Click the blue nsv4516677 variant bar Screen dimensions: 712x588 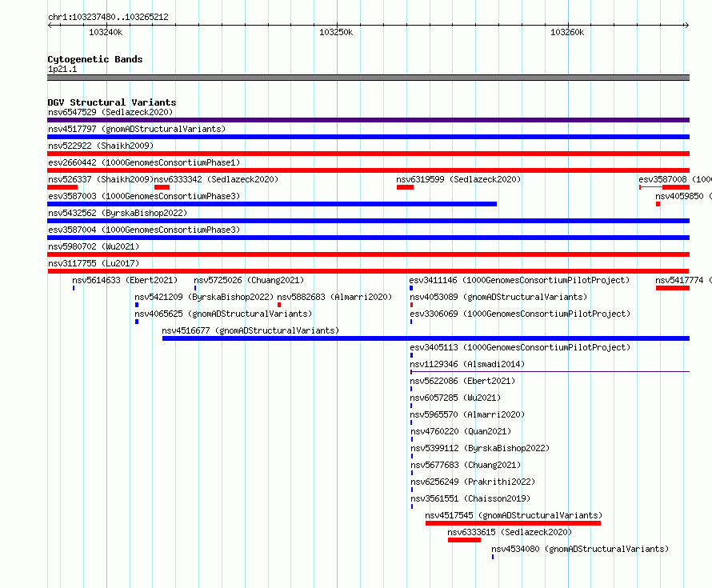click(426, 338)
